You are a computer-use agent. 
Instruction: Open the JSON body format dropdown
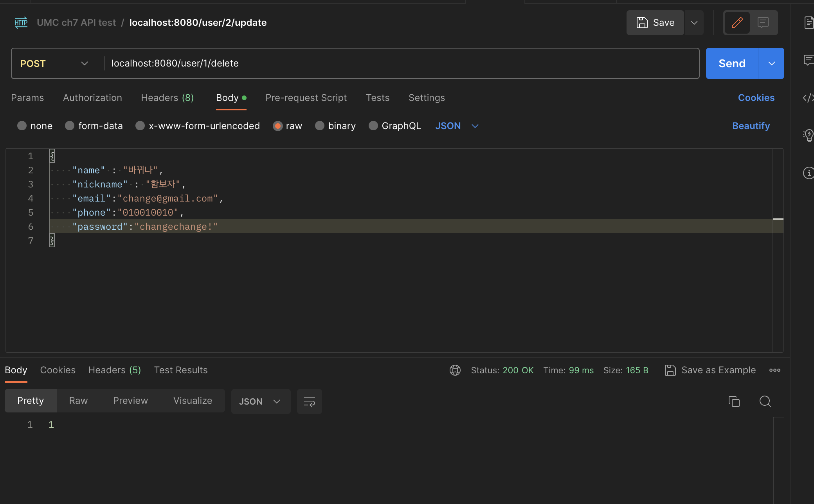tap(457, 126)
